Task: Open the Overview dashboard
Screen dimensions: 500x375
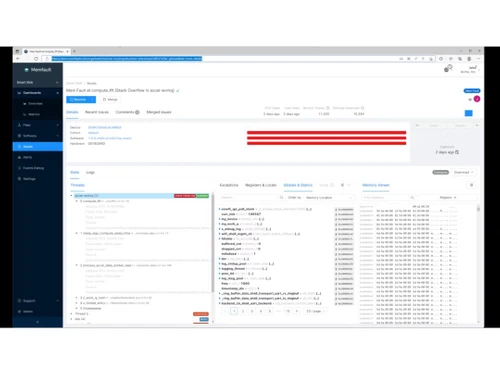Action: 35,104
